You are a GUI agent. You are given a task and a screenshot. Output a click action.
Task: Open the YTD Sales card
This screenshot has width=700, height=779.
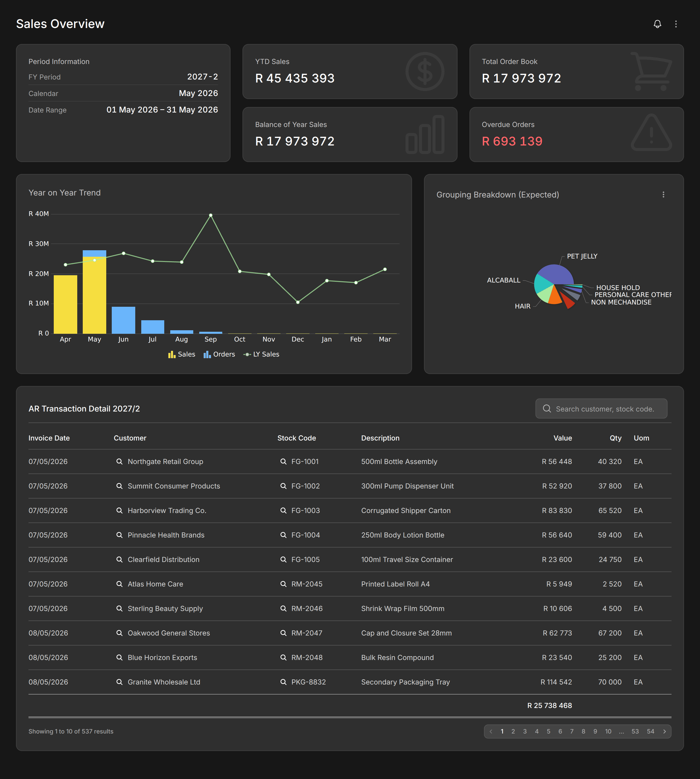point(349,71)
